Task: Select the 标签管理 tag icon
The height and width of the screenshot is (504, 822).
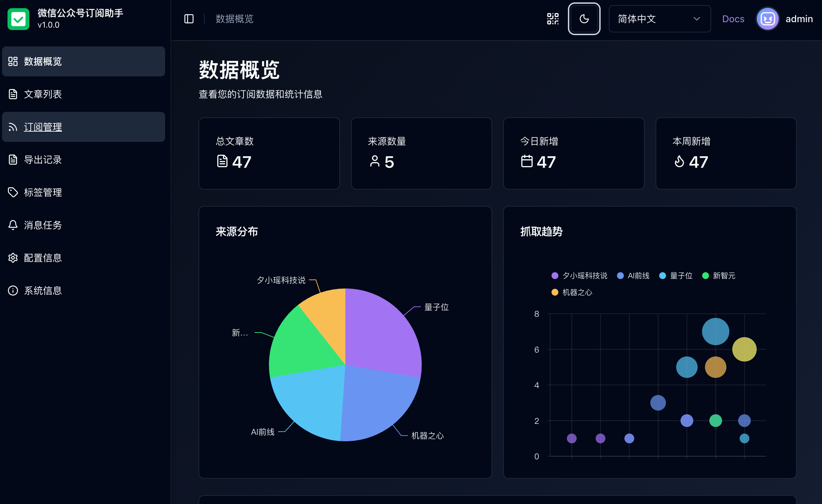Action: pyautogui.click(x=13, y=192)
